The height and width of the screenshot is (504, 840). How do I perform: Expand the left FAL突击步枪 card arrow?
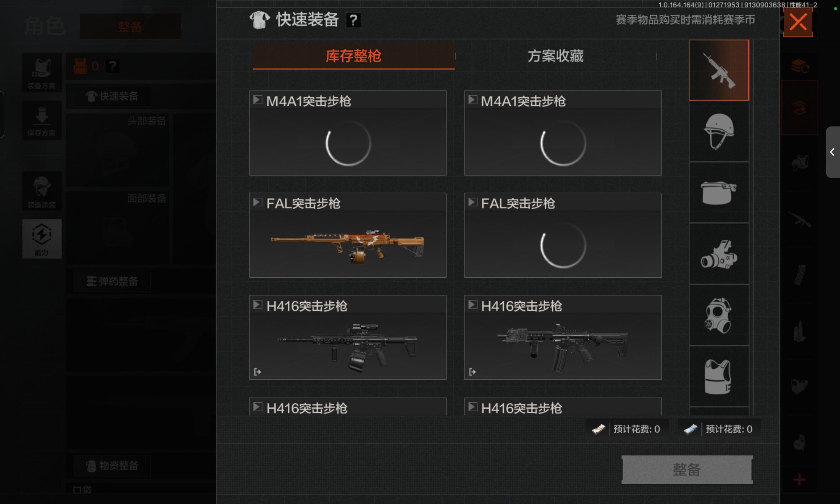pos(257,202)
